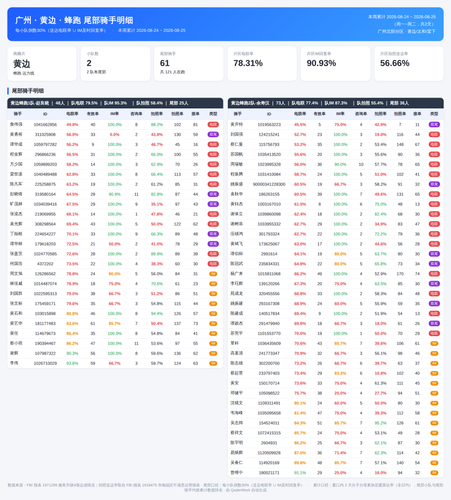Click 队电联 77.4% in the team header
The width and height of the screenshot is (451, 500).
(x=305, y=103)
